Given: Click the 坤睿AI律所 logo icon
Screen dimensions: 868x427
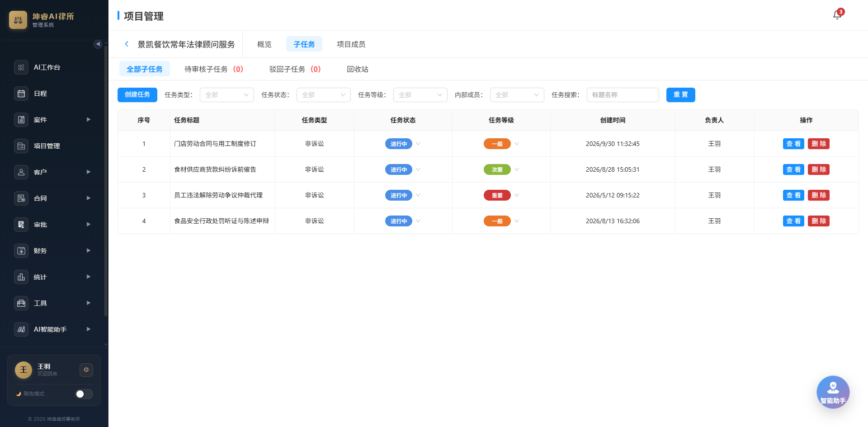Looking at the screenshot, I should (18, 20).
